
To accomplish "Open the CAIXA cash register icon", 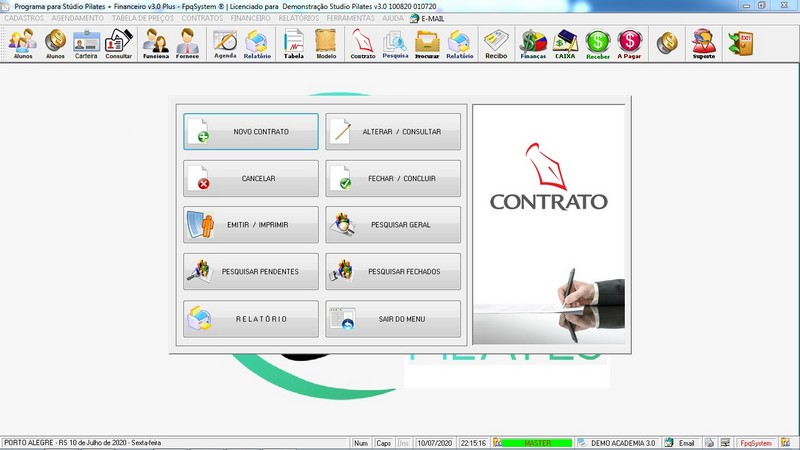I will pos(565,44).
